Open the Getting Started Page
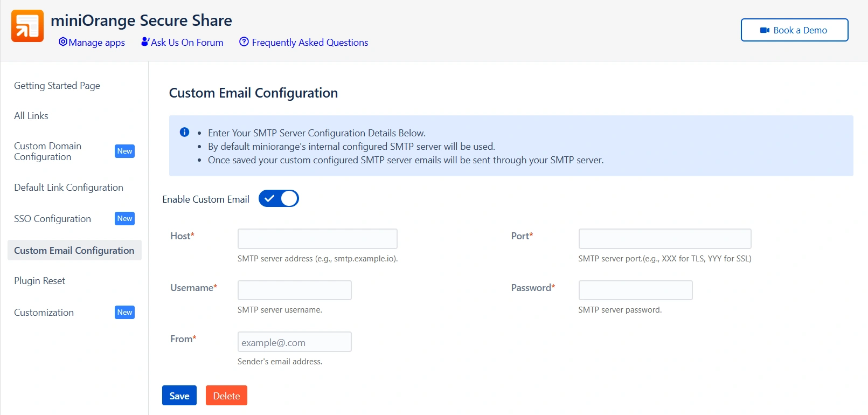Viewport: 868px width, 415px height. pos(57,85)
